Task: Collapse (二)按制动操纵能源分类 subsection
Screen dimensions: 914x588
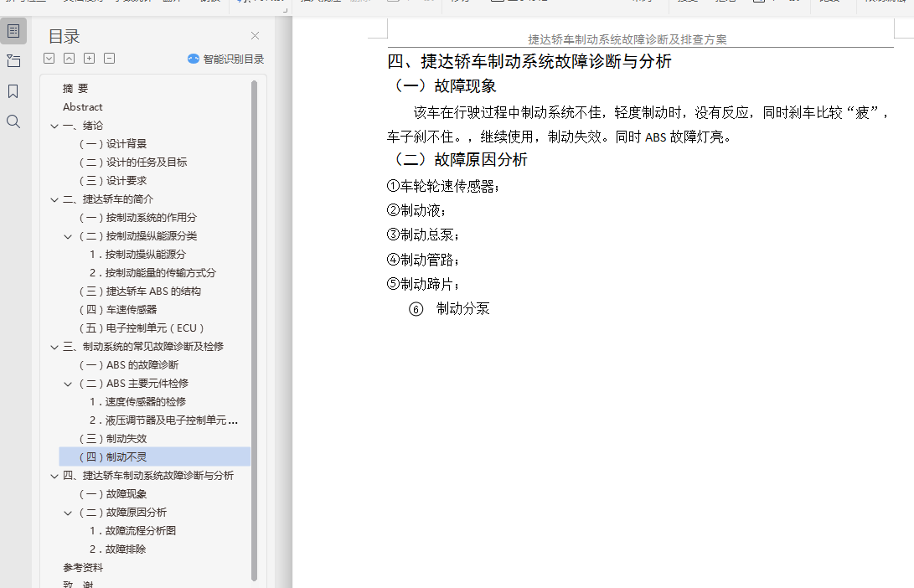Action: pyautogui.click(x=68, y=236)
